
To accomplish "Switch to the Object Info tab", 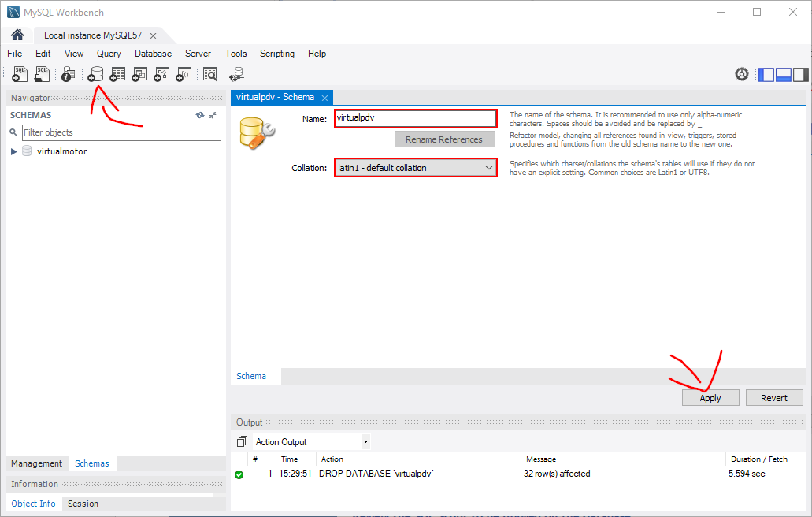I will tap(33, 504).
